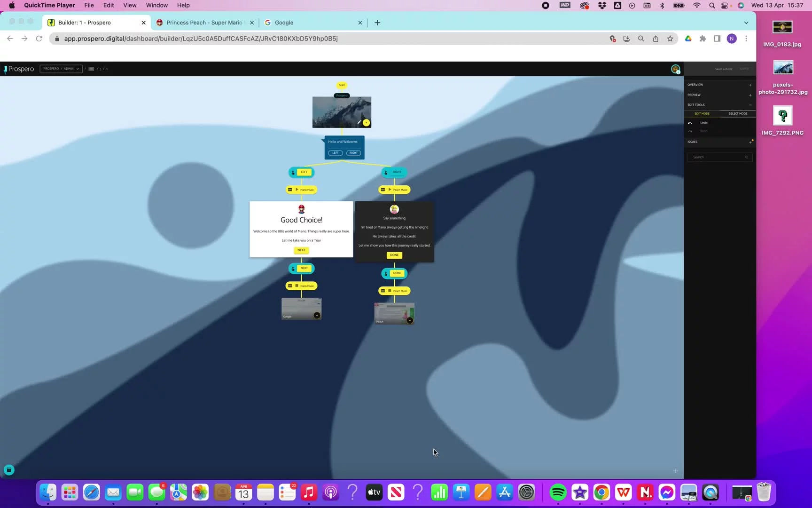Click the touch icon in the LEFT node
The width and height of the screenshot is (812, 508).
point(293,172)
